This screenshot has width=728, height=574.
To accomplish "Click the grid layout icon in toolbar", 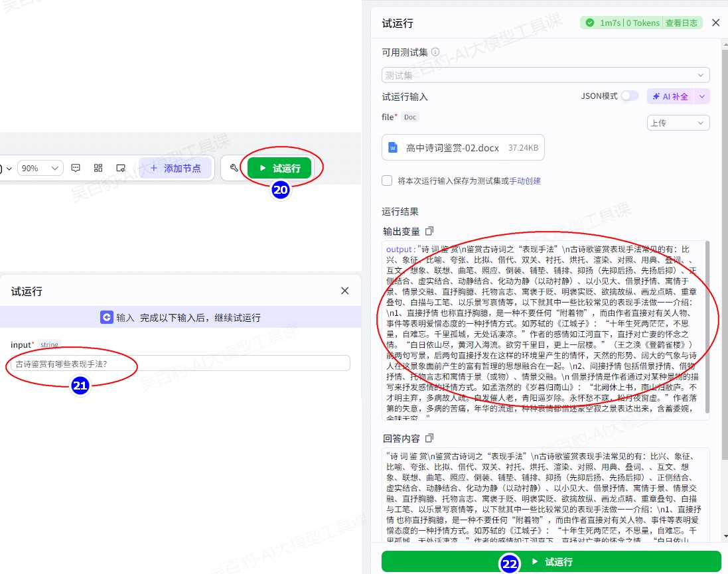I will 98,168.
